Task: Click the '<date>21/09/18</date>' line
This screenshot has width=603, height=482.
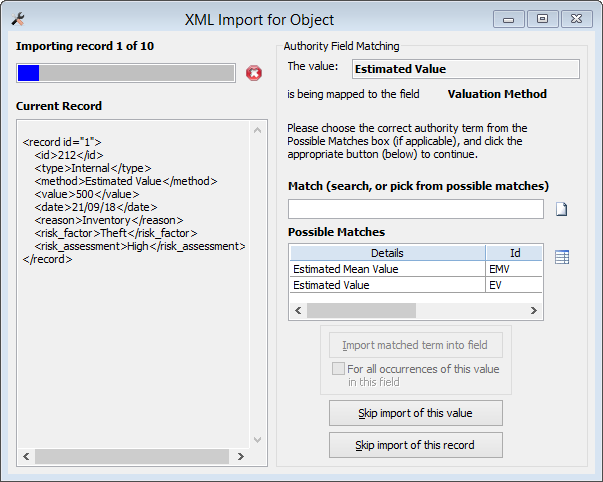Action: point(96,207)
